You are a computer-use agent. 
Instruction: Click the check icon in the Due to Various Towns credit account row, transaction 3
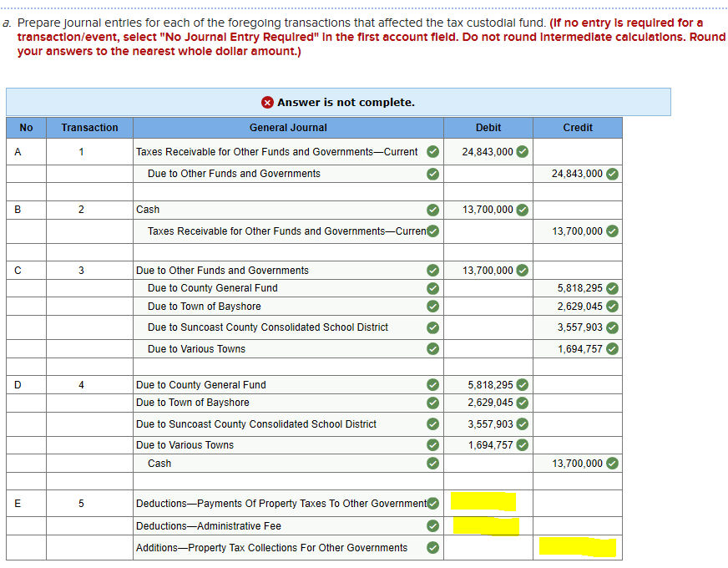432,349
